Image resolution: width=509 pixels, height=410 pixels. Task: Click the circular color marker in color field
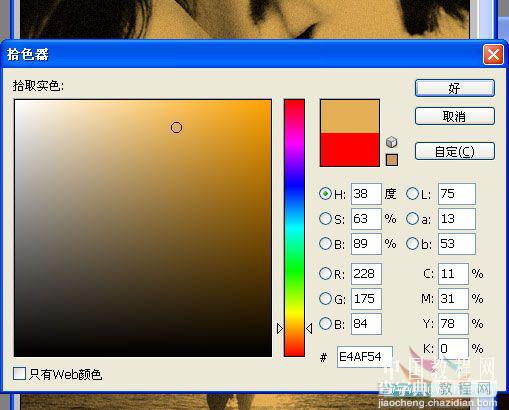coord(176,127)
